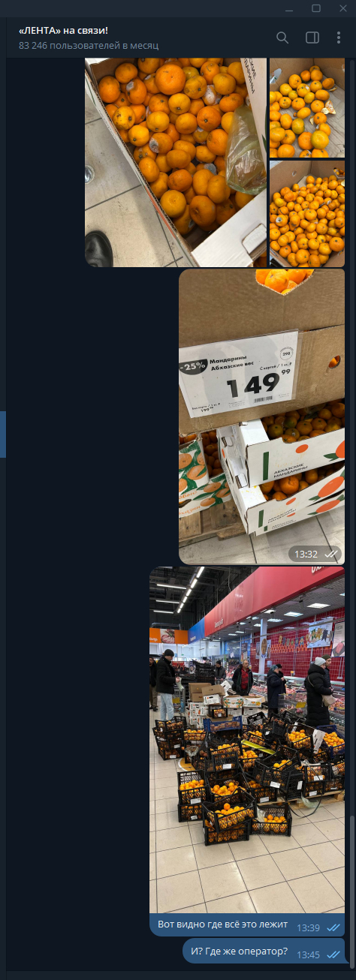Click the 13:45 timestamp of last message

(308, 954)
